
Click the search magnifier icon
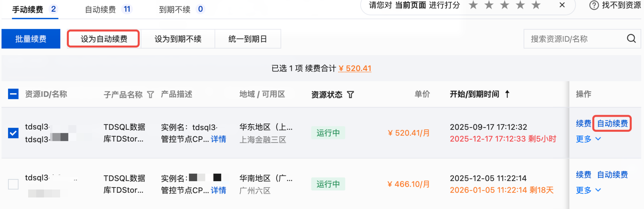tap(631, 39)
